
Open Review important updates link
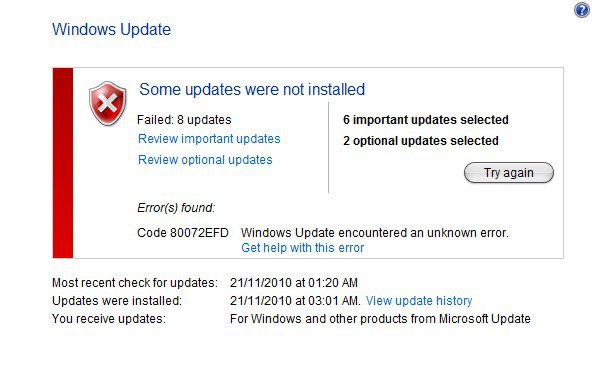point(209,139)
